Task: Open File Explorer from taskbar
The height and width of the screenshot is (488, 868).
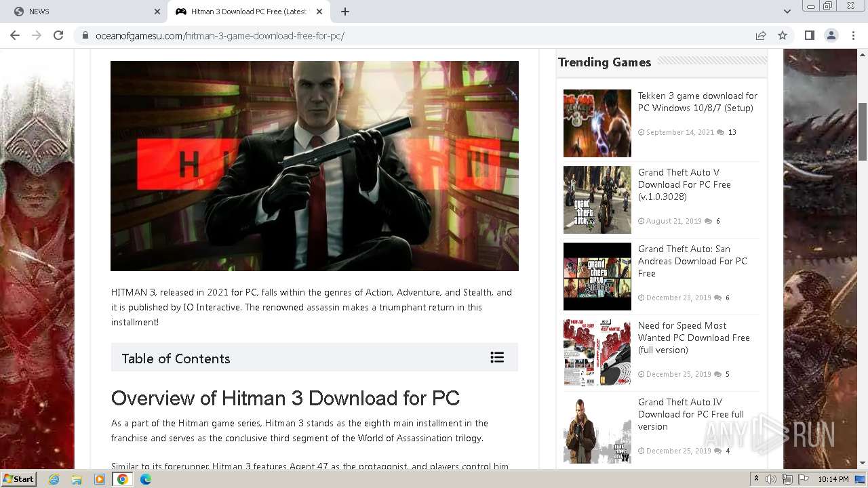Action: tap(77, 479)
